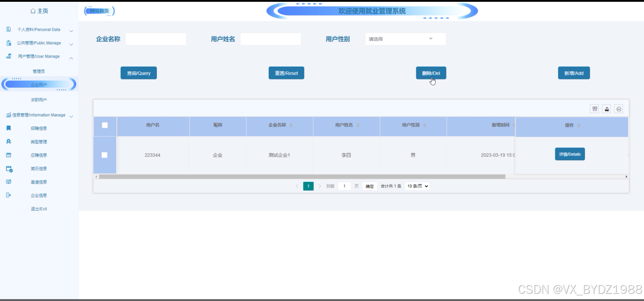Click the table scrollbar's left arrow
This screenshot has height=301, width=644.
(x=96, y=176)
